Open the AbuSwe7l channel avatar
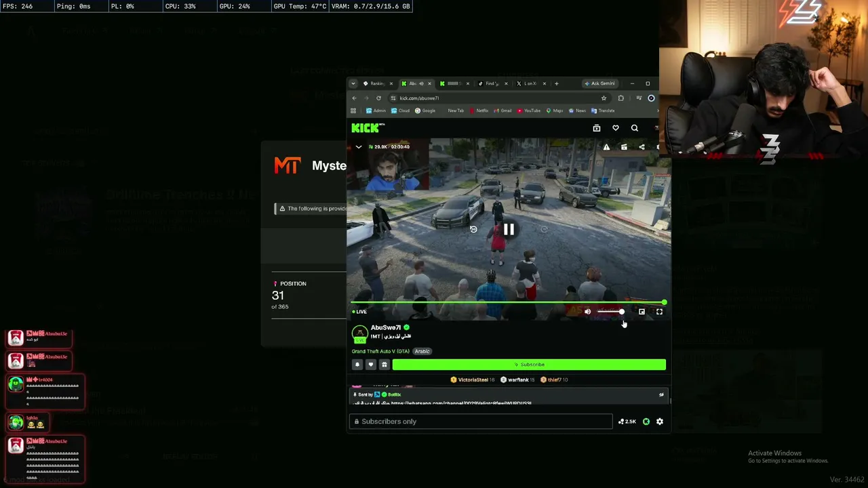Screen dimensions: 868x488 click(360, 333)
